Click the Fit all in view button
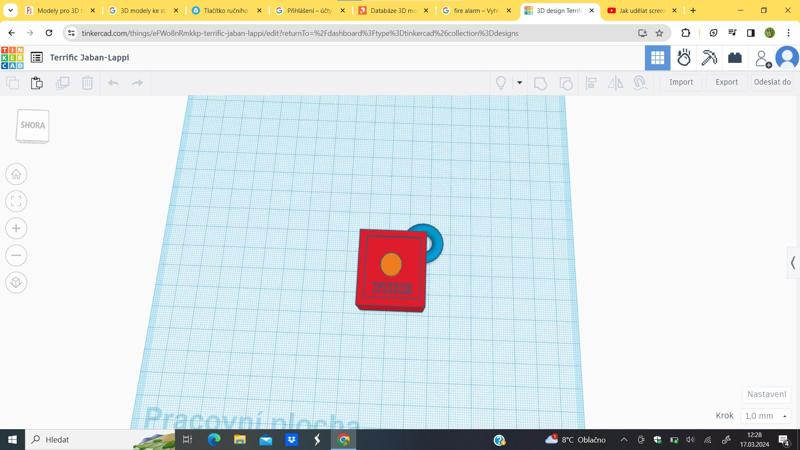Screen dimensions: 800x450 click(x=16, y=202)
